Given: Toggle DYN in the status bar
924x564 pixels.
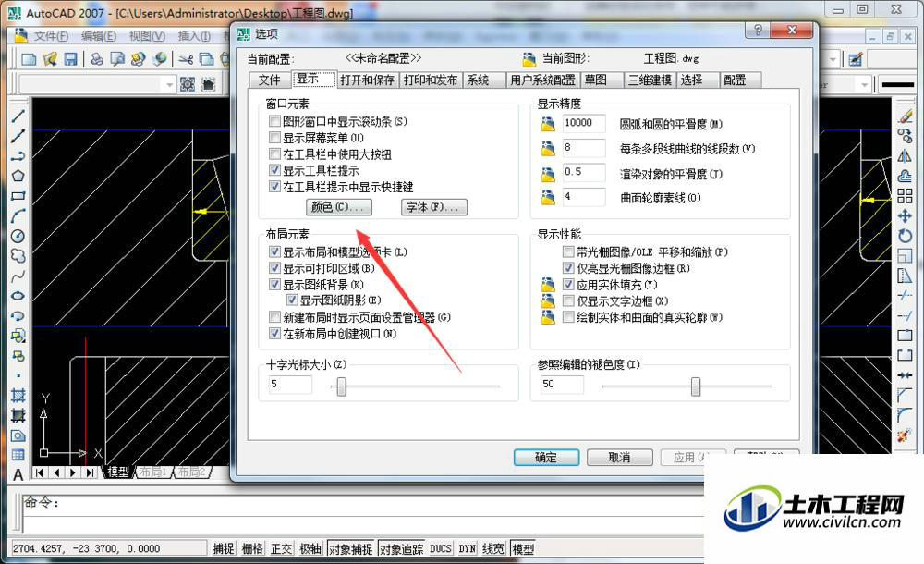Looking at the screenshot, I should click(468, 548).
